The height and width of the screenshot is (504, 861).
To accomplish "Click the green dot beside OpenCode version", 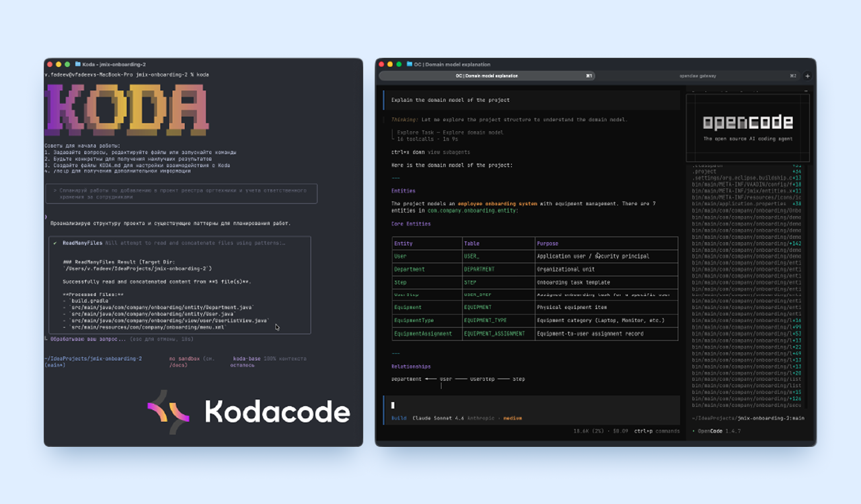I will 694,431.
